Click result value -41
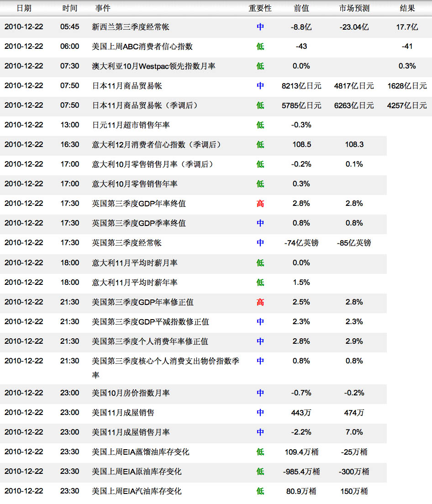Image resolution: width=432 pixels, height=504 pixels. 407,46
